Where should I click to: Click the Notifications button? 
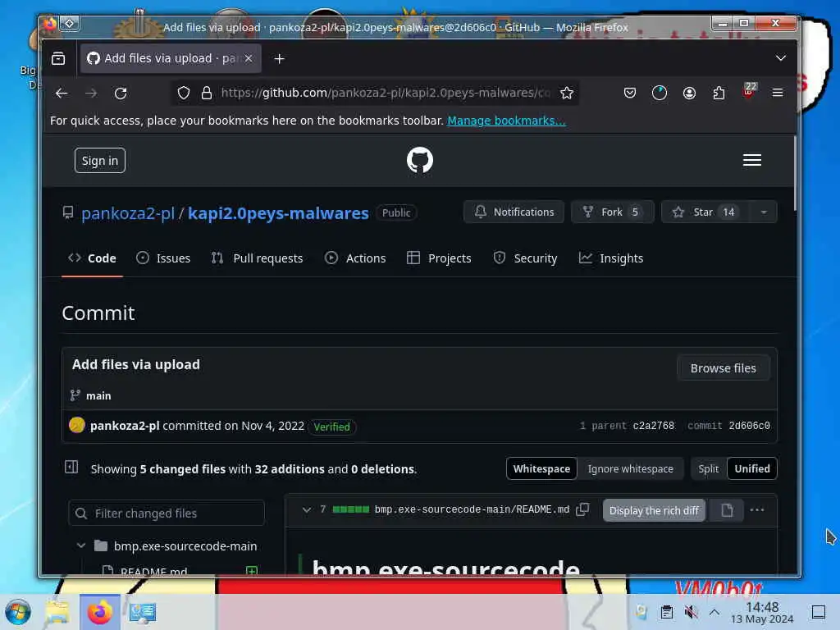pyautogui.click(x=514, y=212)
